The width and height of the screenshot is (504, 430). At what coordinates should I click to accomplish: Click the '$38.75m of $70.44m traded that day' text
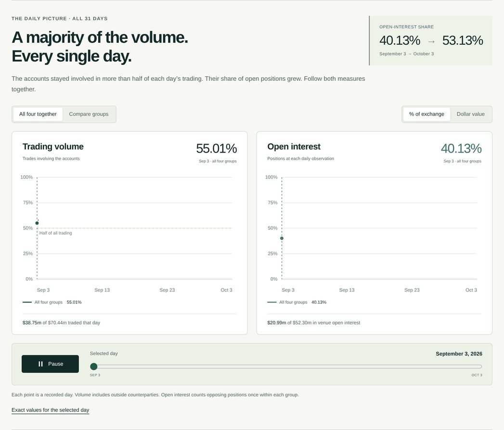[62, 323]
